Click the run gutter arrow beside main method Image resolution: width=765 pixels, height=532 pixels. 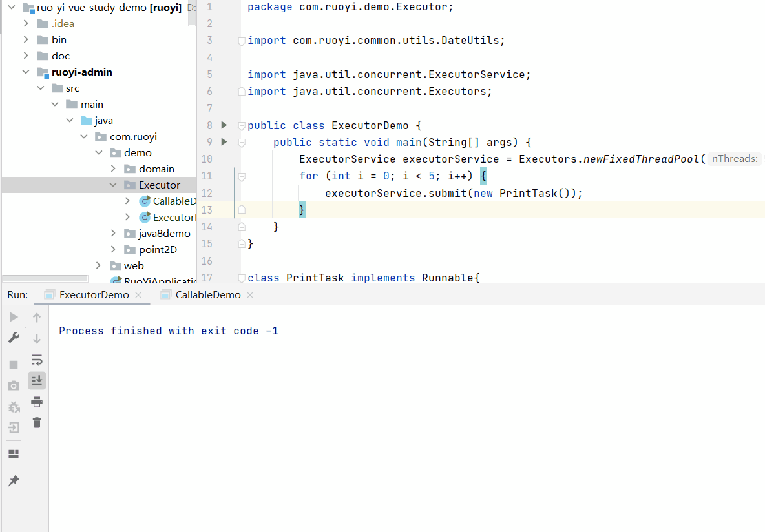224,142
